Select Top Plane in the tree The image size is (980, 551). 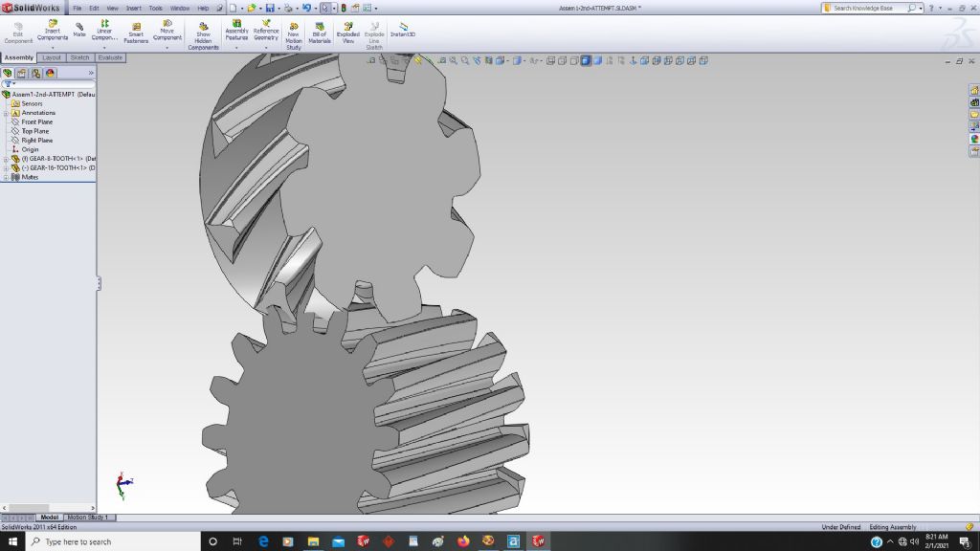[35, 131]
